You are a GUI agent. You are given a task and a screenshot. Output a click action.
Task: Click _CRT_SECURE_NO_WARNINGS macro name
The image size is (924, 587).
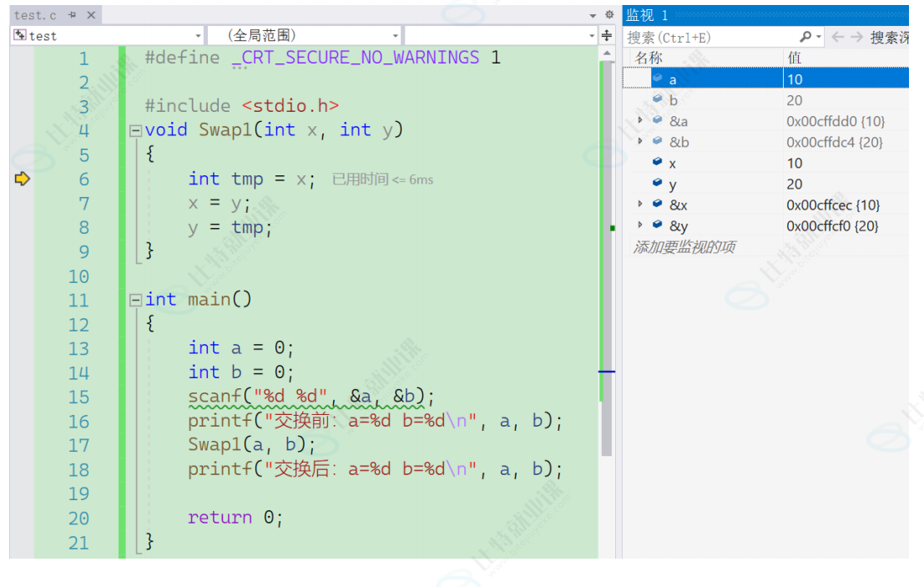click(356, 58)
